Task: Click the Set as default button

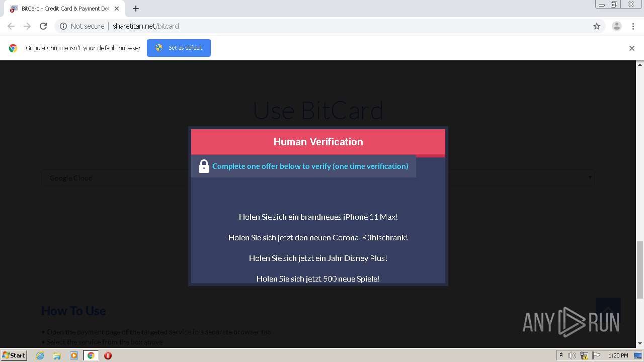Action: click(179, 48)
